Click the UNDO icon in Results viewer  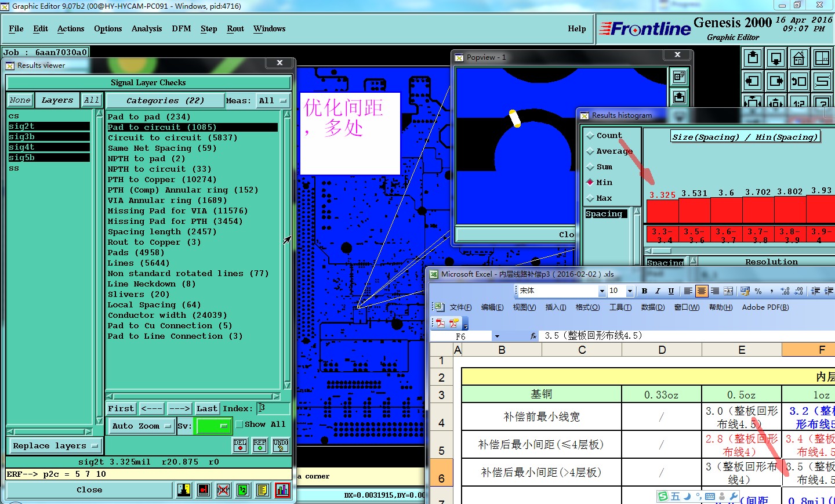click(281, 445)
